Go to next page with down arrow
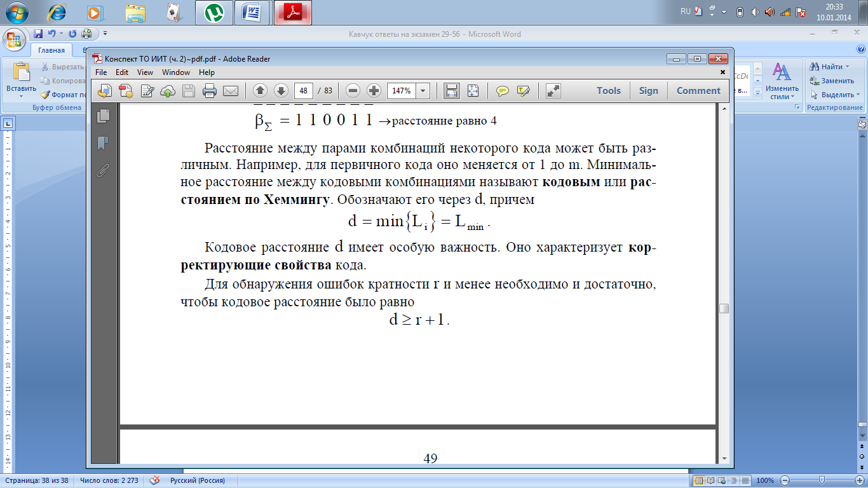 (281, 91)
